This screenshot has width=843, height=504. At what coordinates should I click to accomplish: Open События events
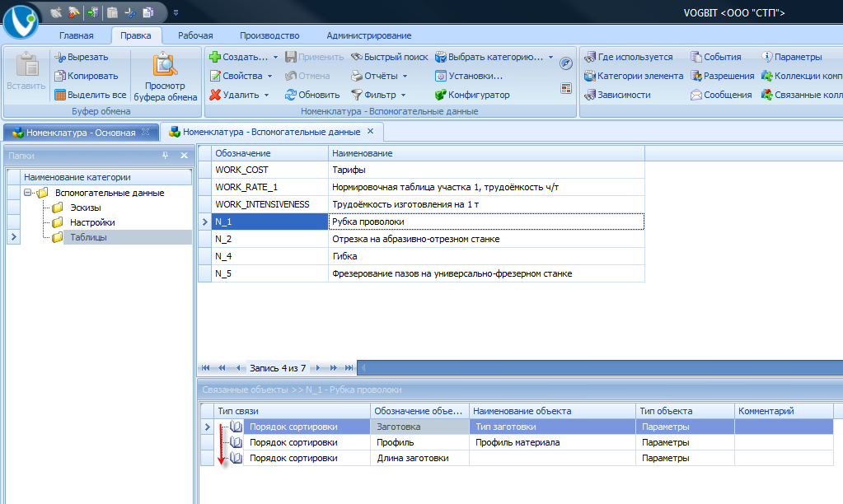[x=715, y=57]
